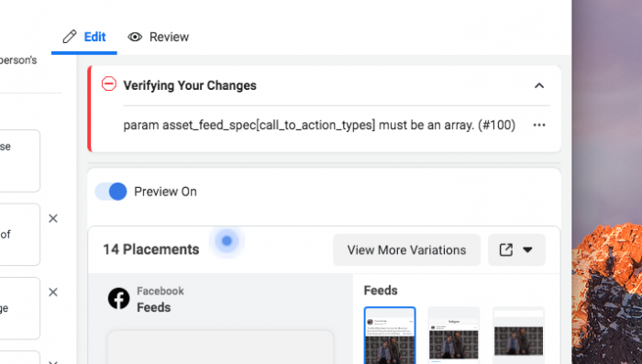
Task: Click the red error stop icon
Action: coord(109,84)
